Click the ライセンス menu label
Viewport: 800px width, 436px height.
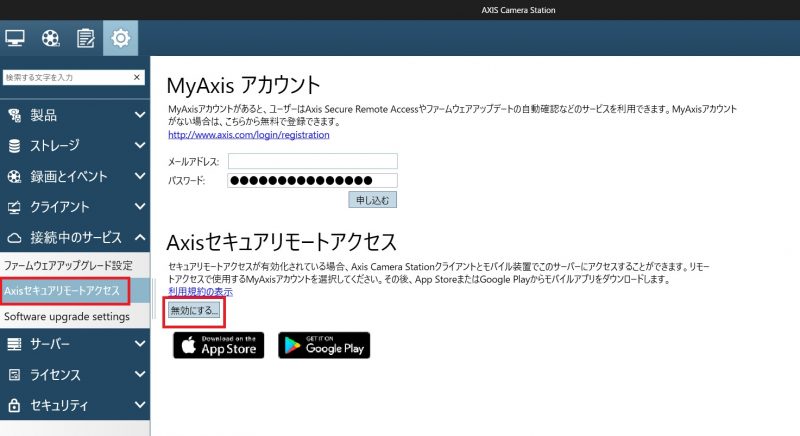click(x=55, y=375)
